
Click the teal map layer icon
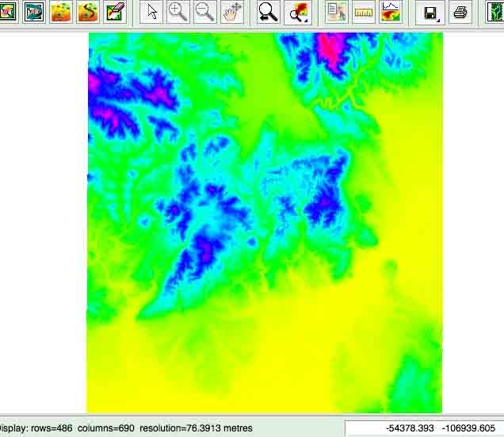click(34, 12)
